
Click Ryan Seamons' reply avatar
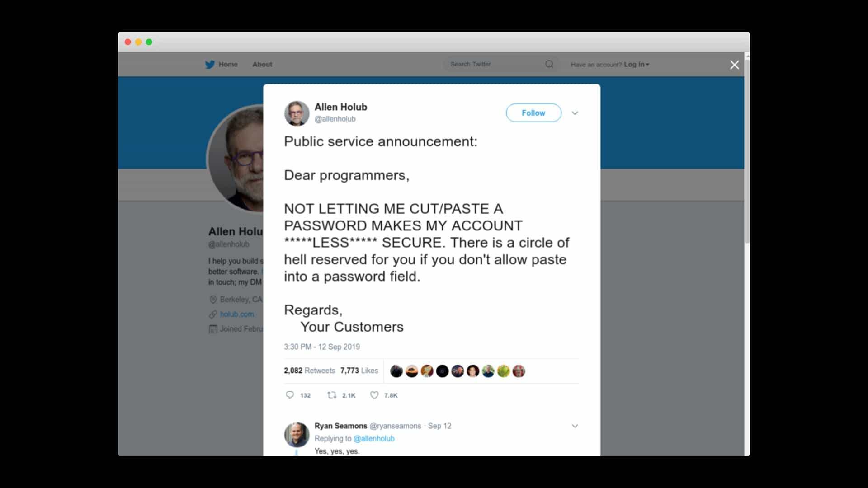click(297, 435)
